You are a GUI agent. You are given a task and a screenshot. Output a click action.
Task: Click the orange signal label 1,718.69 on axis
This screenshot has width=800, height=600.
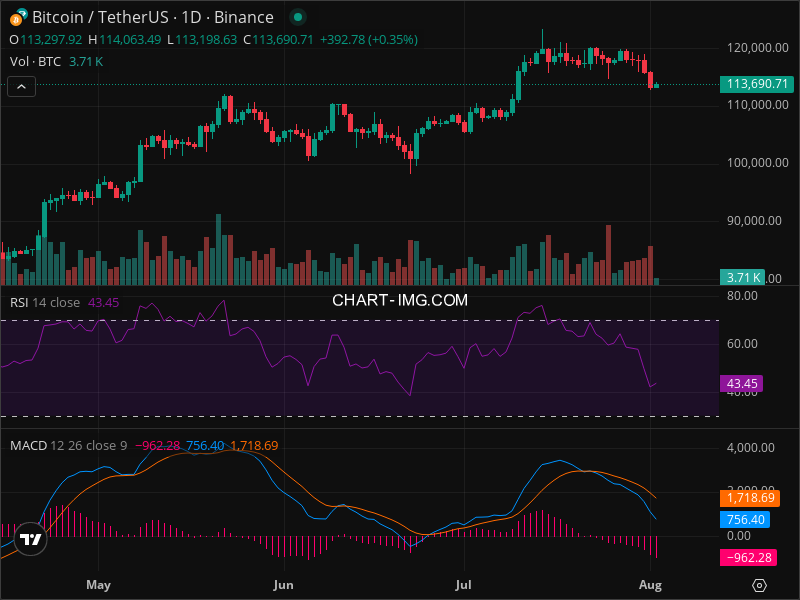click(x=750, y=498)
